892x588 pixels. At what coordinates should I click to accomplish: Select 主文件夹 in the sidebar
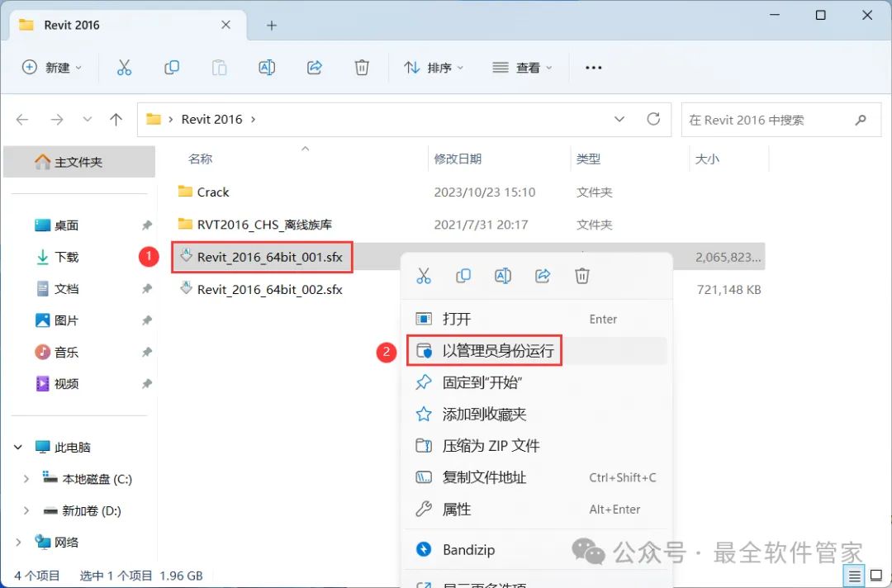[x=79, y=162]
